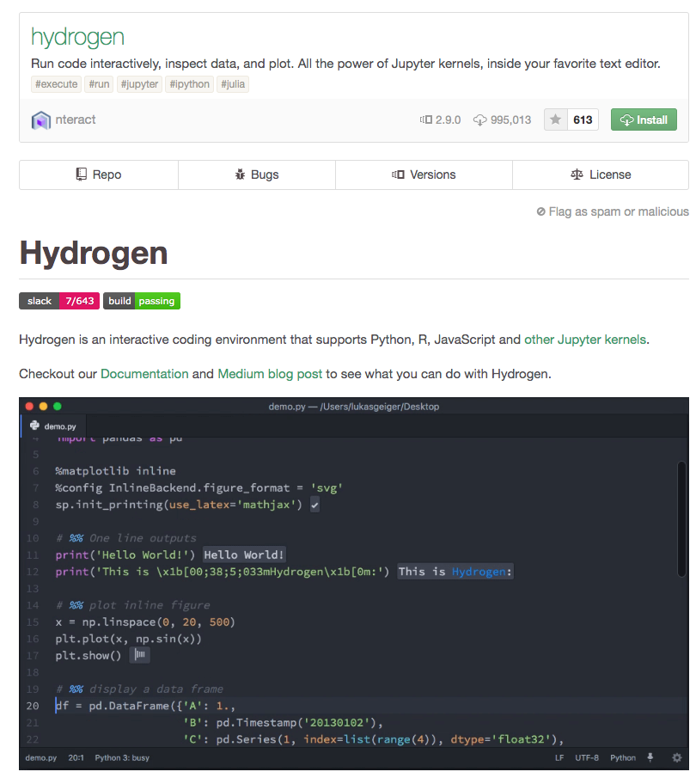
Task: Select the #jupyter tag
Action: (x=139, y=84)
